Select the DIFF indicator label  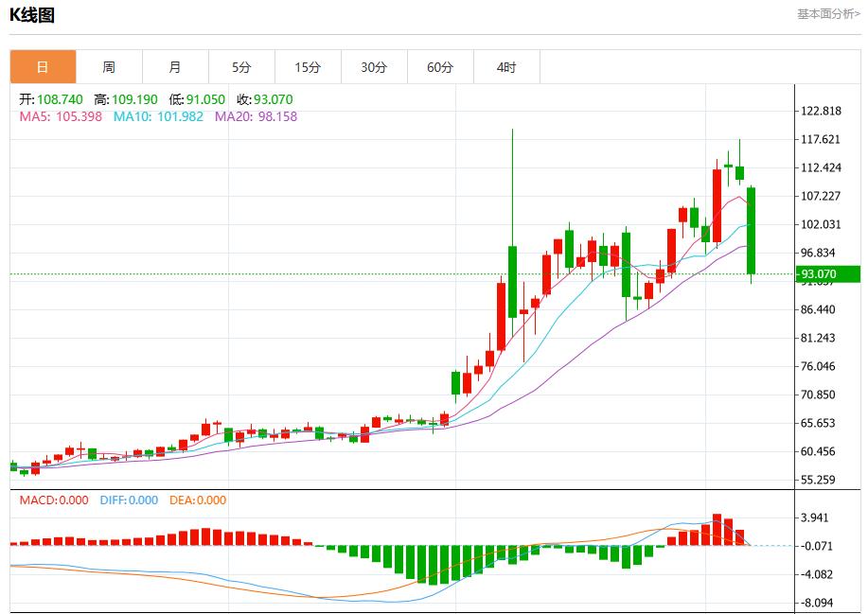[x=129, y=500]
